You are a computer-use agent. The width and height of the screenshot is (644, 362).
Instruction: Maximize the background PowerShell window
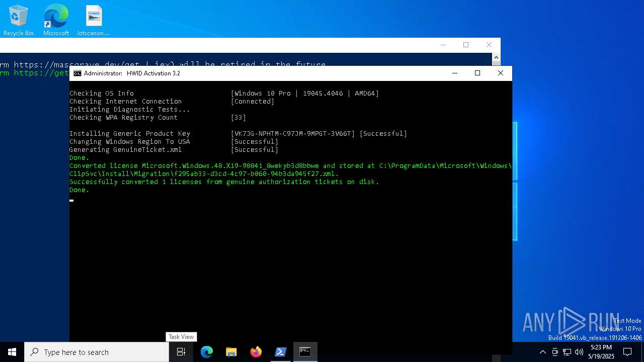tap(466, 45)
